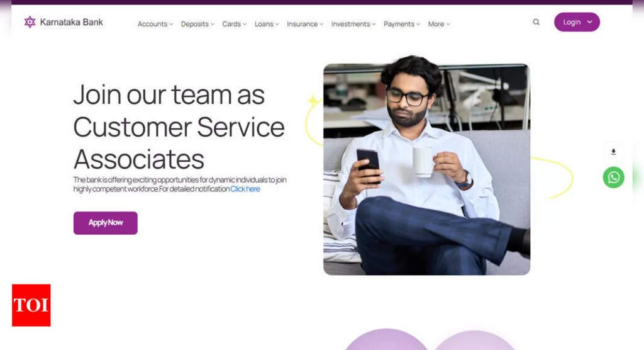Image resolution: width=644 pixels, height=350 pixels.
Task: Click the Karnataka Bank name text
Action: (72, 22)
